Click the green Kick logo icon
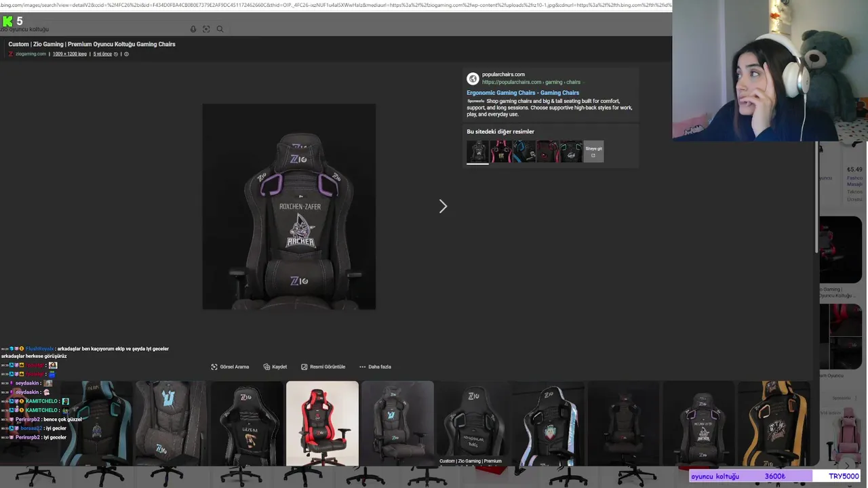 [7, 21]
